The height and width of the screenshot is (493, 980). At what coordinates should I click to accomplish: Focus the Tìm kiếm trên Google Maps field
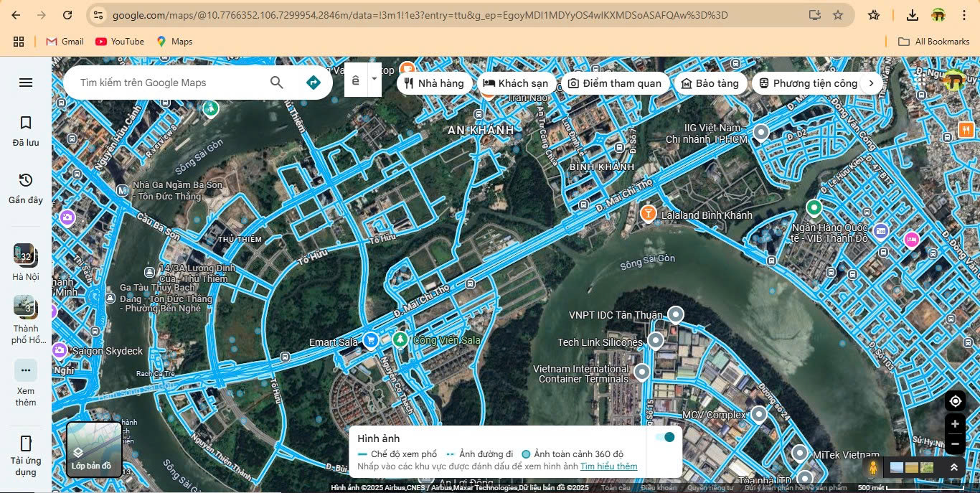coord(169,83)
